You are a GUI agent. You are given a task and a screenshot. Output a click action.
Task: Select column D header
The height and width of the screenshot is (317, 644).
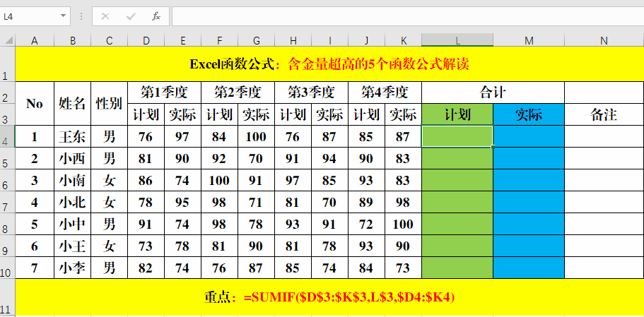[146, 40]
